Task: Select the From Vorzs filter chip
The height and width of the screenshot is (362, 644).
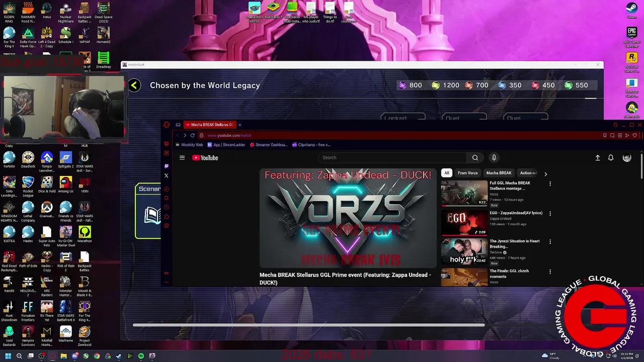Action: pyautogui.click(x=467, y=173)
